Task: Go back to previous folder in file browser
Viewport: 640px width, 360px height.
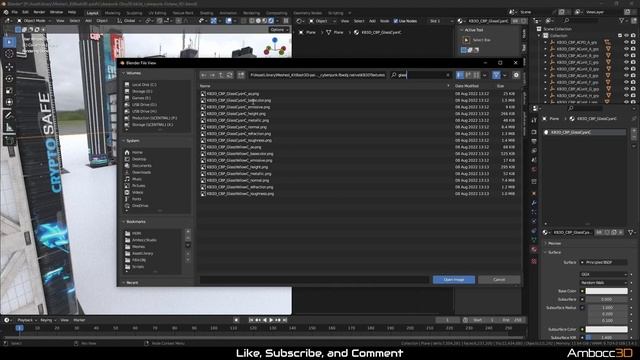Action: click(x=203, y=75)
